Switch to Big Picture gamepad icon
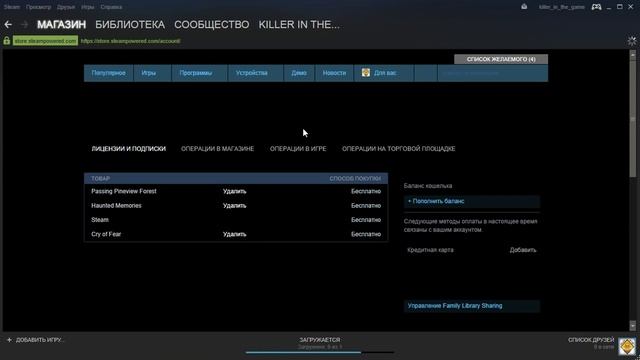The width and height of the screenshot is (640, 360). pos(596,7)
